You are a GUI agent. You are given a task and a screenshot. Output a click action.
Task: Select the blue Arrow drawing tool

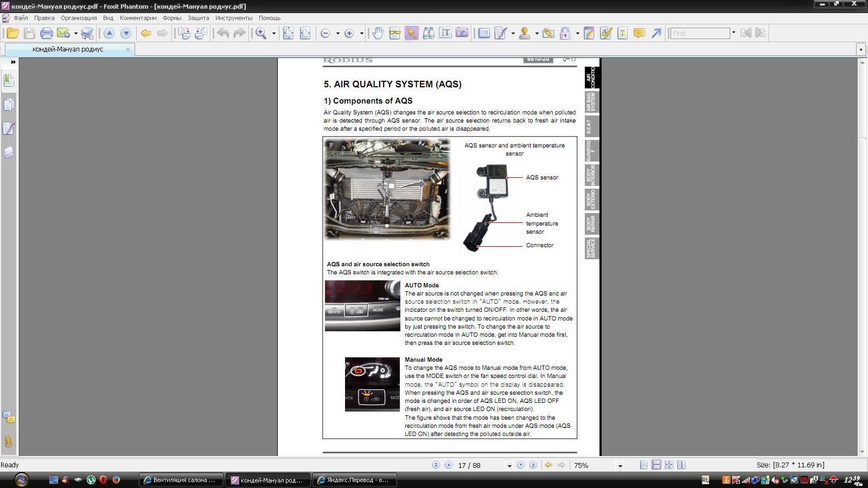pyautogui.click(x=656, y=33)
